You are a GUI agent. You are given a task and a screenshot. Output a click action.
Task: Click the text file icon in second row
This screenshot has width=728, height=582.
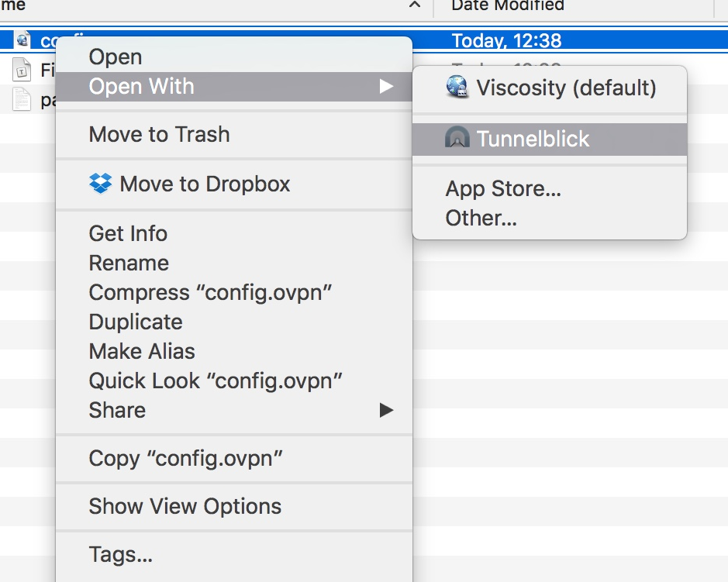click(23, 71)
